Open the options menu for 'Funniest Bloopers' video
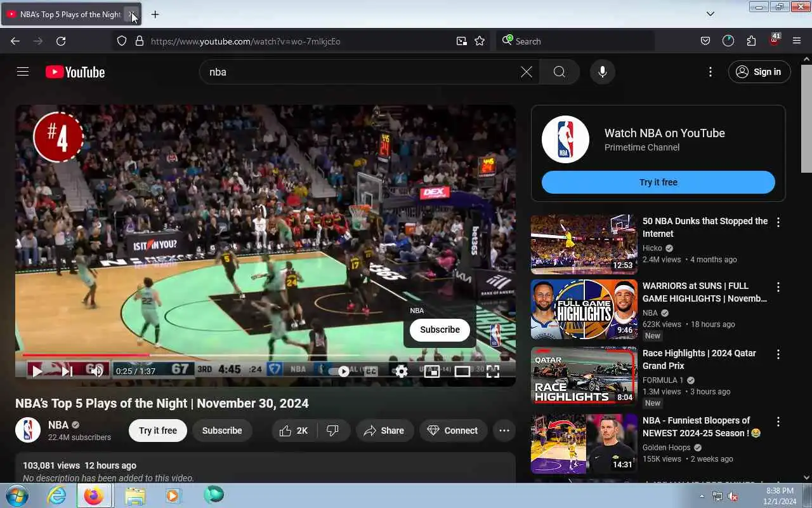Screen dimensions: 812x508 (x=778, y=422)
